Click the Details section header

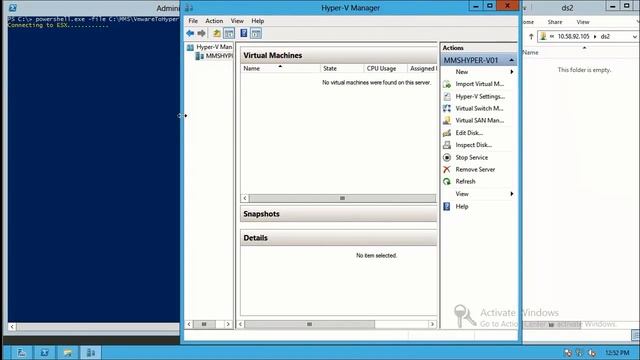point(338,238)
